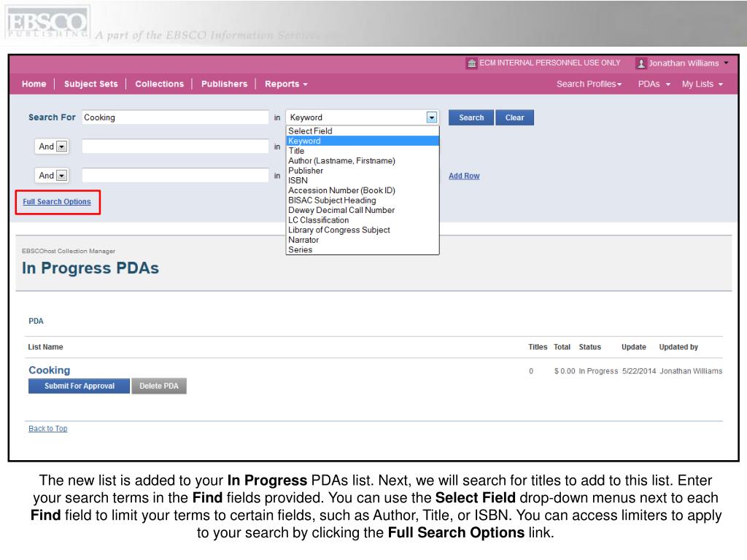Select Dewey Decimal Call Number option
The width and height of the screenshot is (747, 560).
[x=362, y=210]
